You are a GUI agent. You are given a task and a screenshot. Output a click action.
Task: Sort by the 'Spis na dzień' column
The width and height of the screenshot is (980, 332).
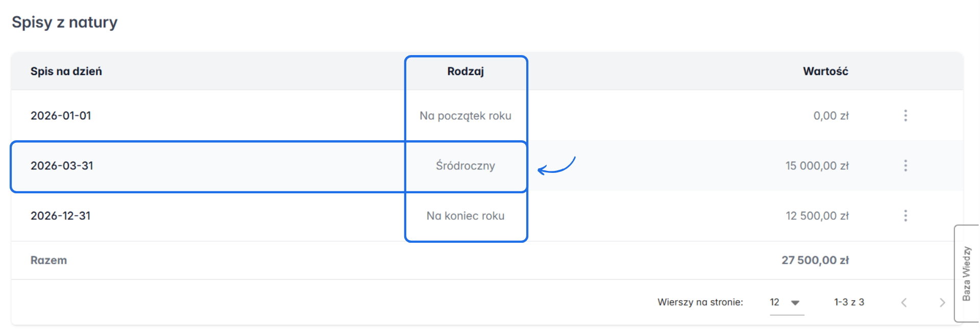pyautogui.click(x=66, y=71)
